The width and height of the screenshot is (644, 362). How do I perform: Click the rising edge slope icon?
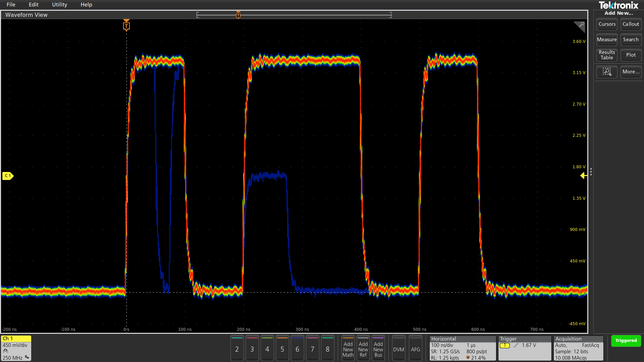pyautogui.click(x=516, y=345)
